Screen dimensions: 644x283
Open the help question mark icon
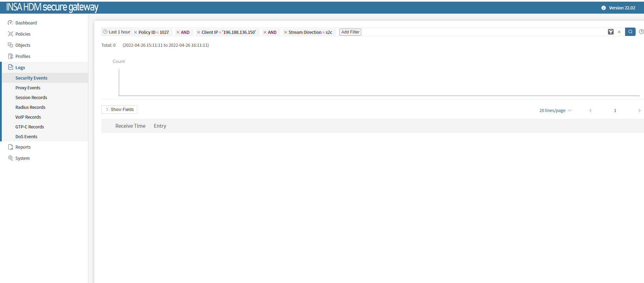point(641,32)
